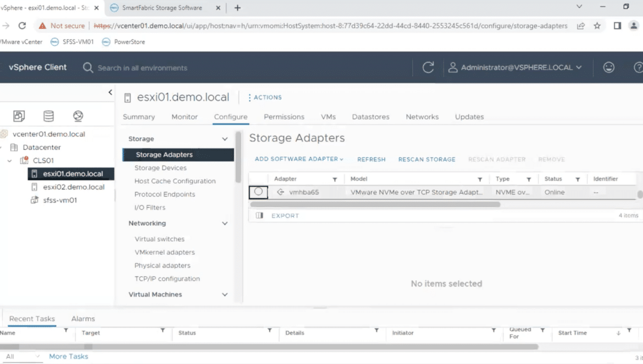
Task: Click the Not secure warning icon
Action: 42,26
